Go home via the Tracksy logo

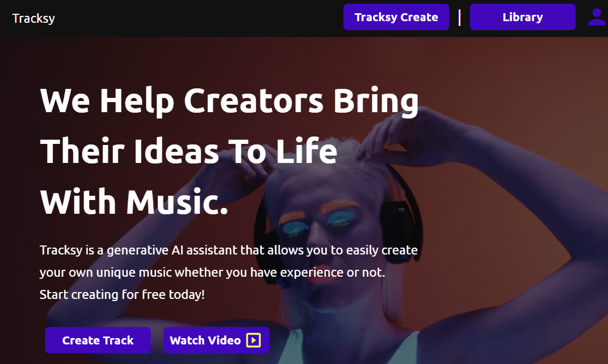pyautogui.click(x=34, y=18)
